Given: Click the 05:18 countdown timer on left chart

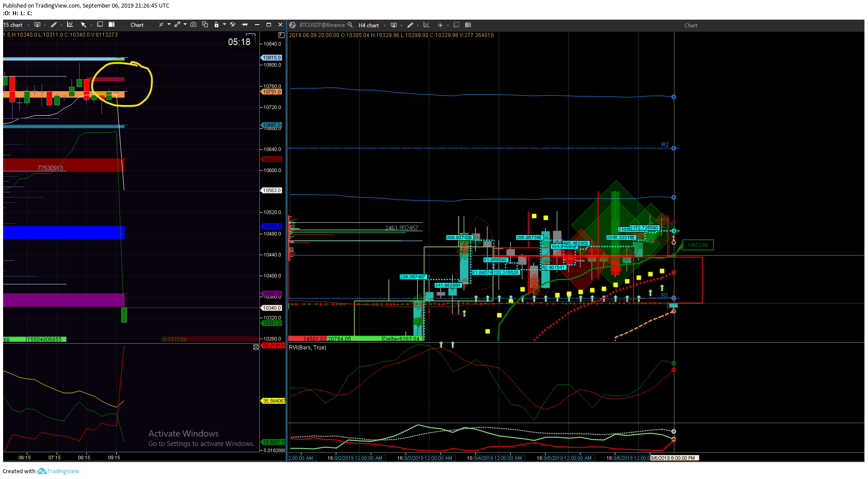Looking at the screenshot, I should point(239,42).
